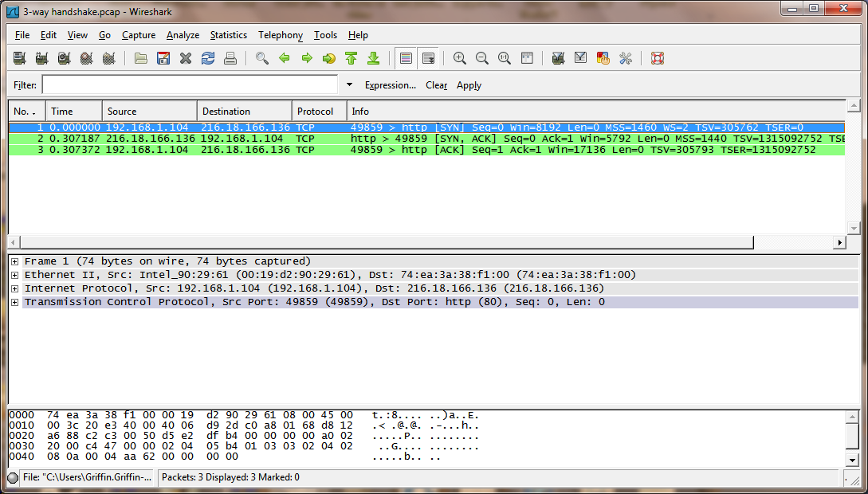This screenshot has width=868, height=494.
Task: Zoom in on packet text
Action: point(459,58)
